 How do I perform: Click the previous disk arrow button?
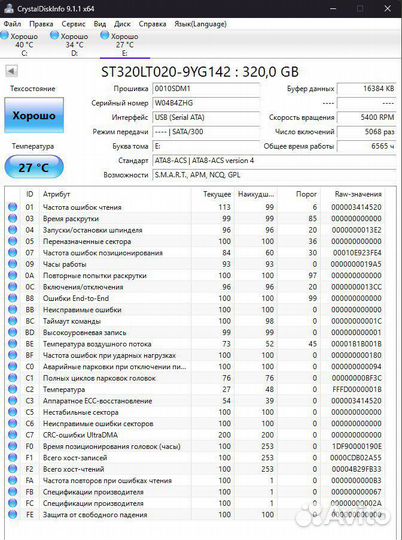pyautogui.click(x=11, y=71)
